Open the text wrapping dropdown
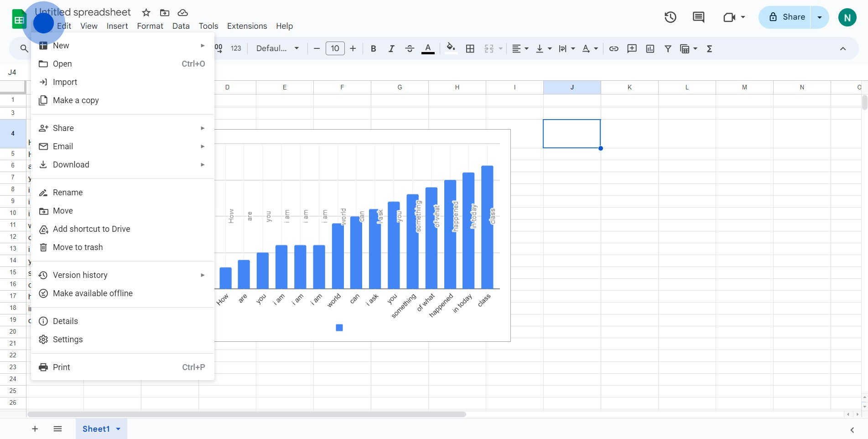The width and height of the screenshot is (868, 439). [x=567, y=48]
